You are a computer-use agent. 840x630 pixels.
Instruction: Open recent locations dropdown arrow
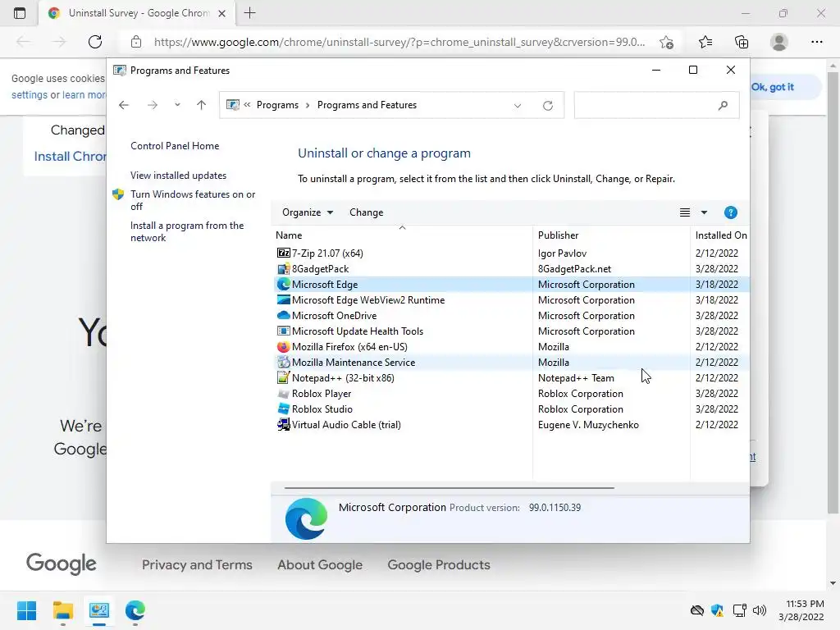tap(177, 105)
